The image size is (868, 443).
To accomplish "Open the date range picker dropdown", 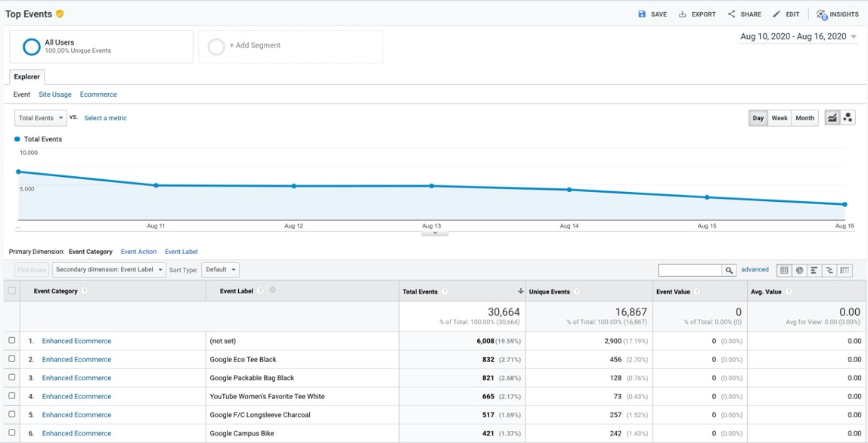I will (x=798, y=36).
